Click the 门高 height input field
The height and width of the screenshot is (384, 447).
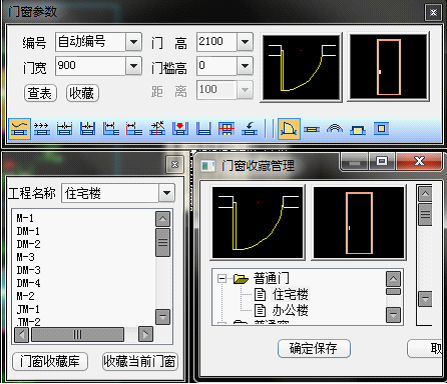217,42
